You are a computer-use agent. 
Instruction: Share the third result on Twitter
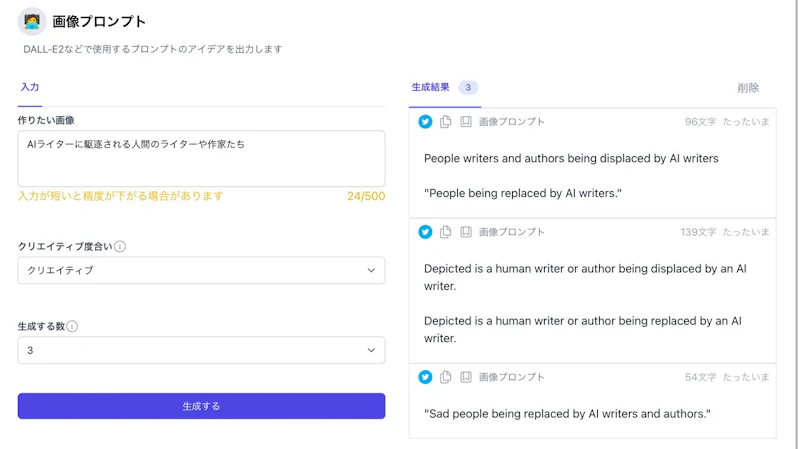pos(425,377)
